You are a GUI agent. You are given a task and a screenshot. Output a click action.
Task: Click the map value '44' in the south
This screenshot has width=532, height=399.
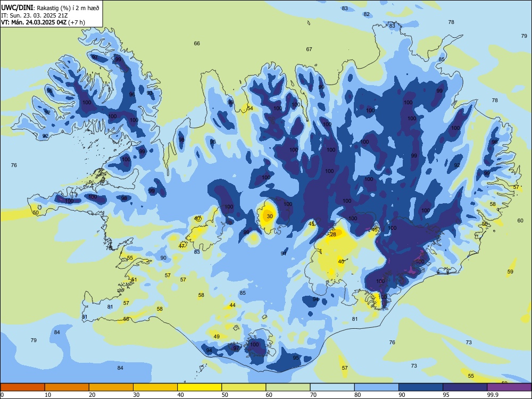pyautogui.click(x=232, y=305)
